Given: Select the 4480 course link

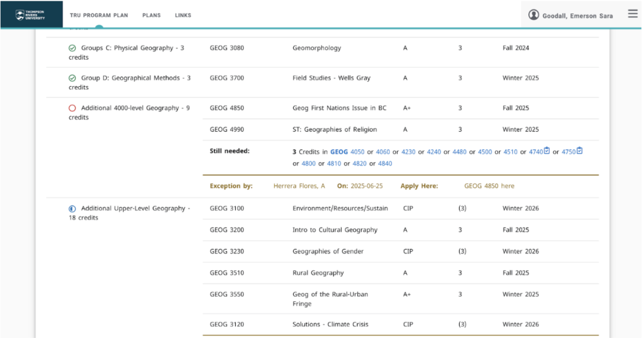Looking at the screenshot, I should click(459, 152).
